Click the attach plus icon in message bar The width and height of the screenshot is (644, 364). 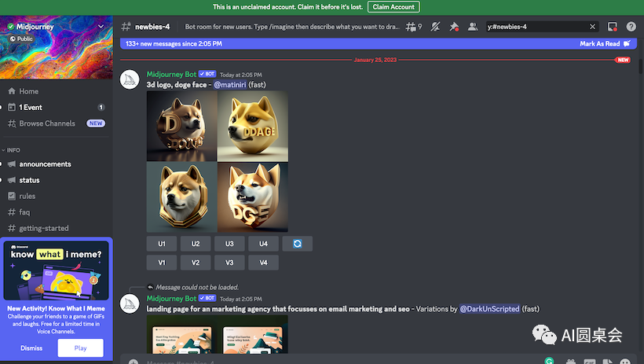[133, 362]
